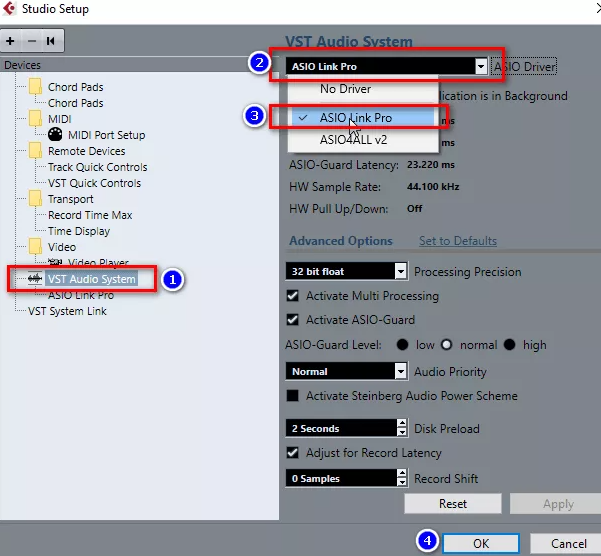Select MIDI Port Setup tree item
This screenshot has height=556, width=601.
(107, 135)
